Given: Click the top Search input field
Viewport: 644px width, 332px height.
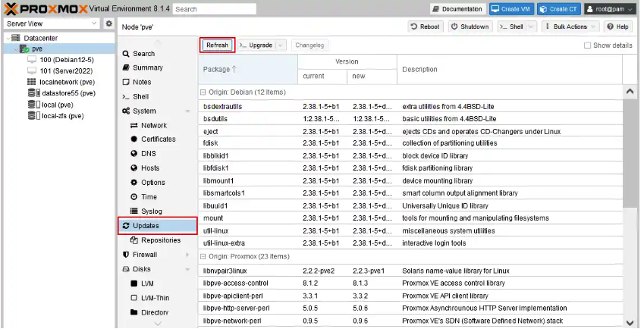Looking at the screenshot, I should tap(215, 9).
